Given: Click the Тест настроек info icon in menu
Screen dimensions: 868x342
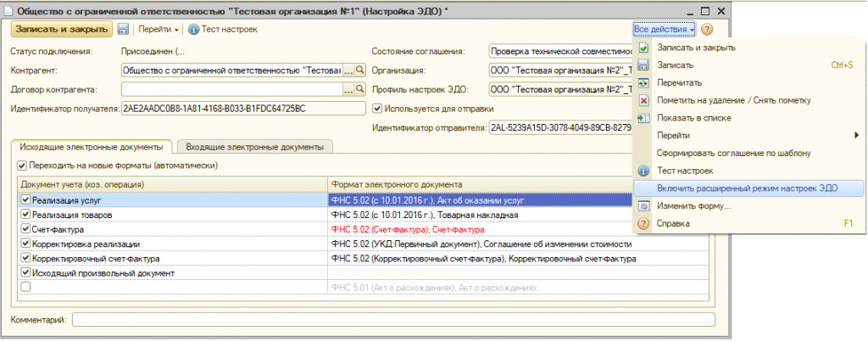Looking at the screenshot, I should 644,171.
